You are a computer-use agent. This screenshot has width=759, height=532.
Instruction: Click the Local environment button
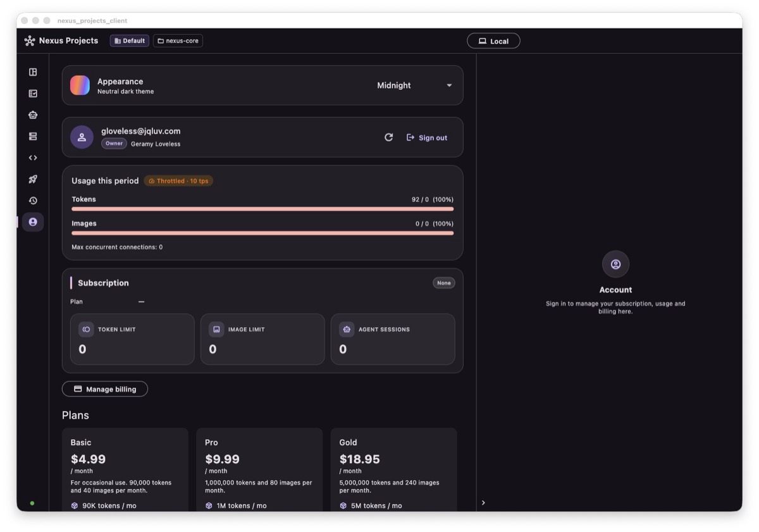[x=493, y=41]
